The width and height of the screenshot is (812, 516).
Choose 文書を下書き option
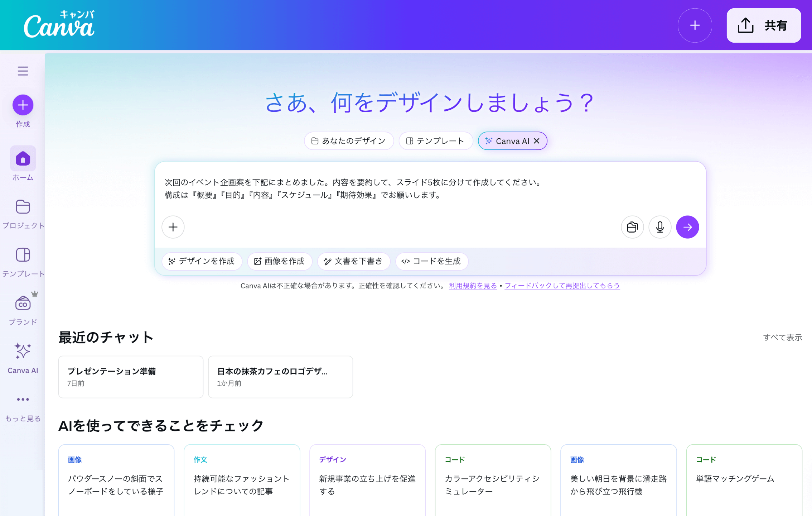353,261
